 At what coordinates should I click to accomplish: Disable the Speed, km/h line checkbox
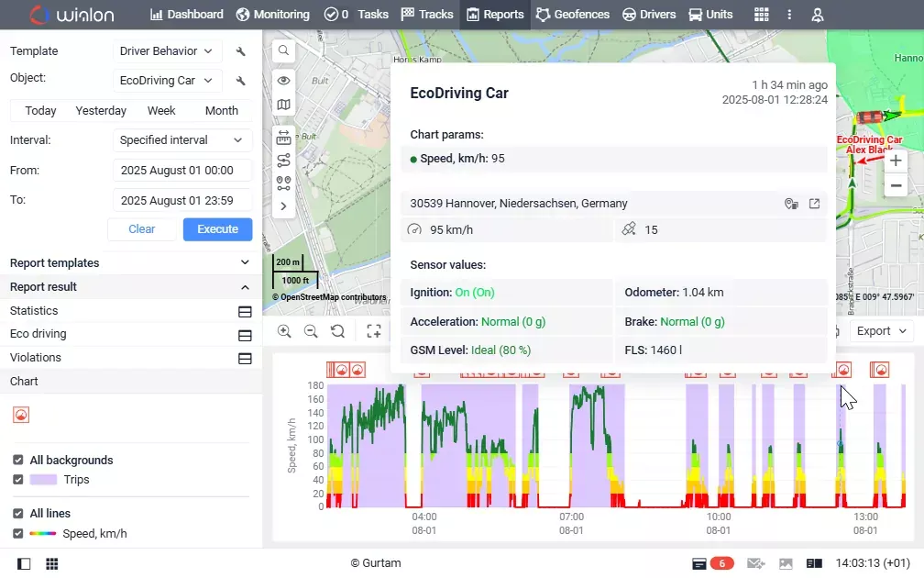18,533
